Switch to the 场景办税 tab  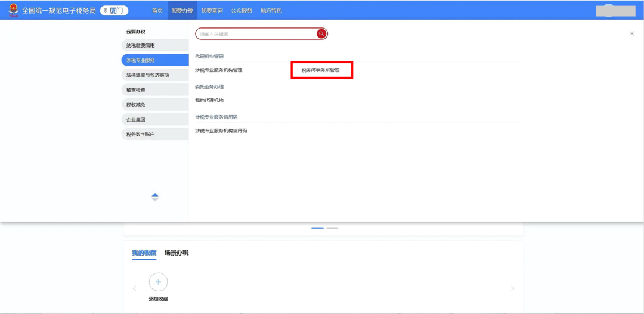(177, 253)
